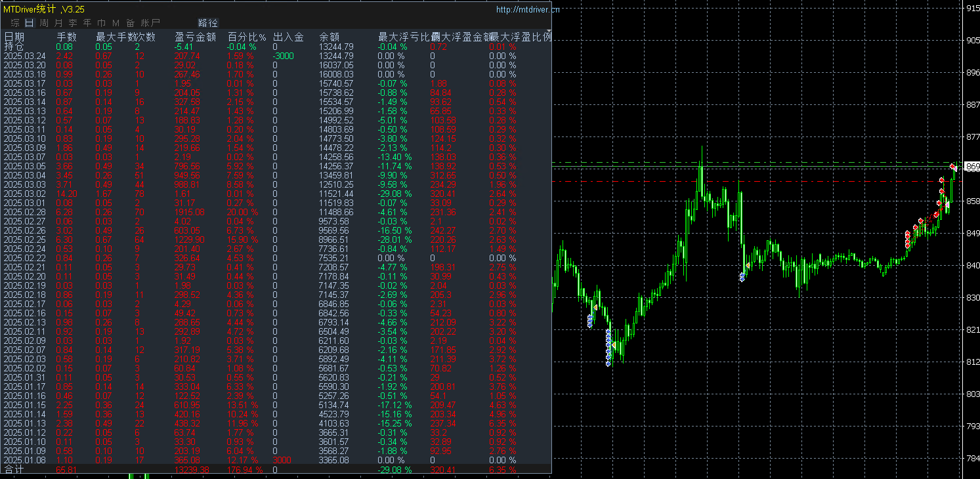Click the -5.41 floating loss value
Image resolution: width=980 pixels, height=479 pixels.
[x=184, y=47]
